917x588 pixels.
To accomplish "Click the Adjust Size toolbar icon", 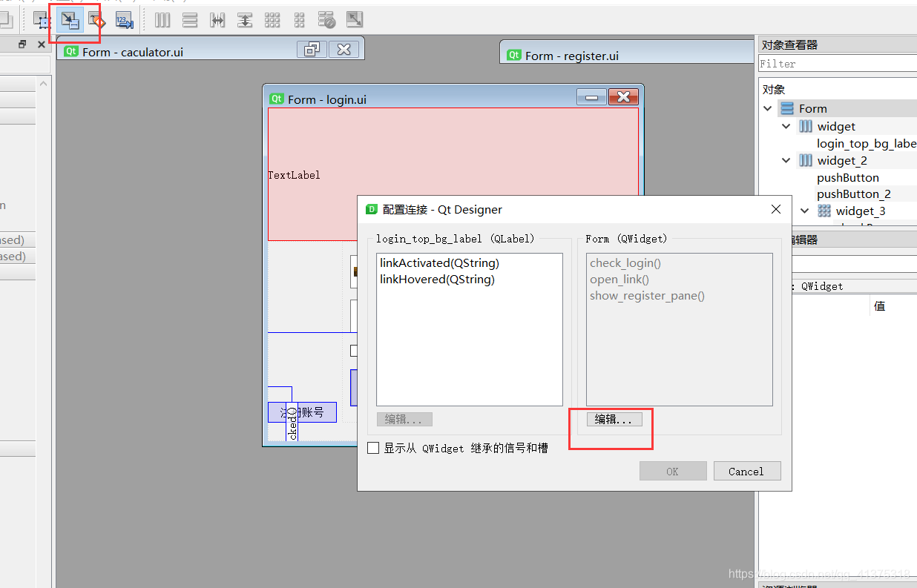I will click(x=355, y=20).
